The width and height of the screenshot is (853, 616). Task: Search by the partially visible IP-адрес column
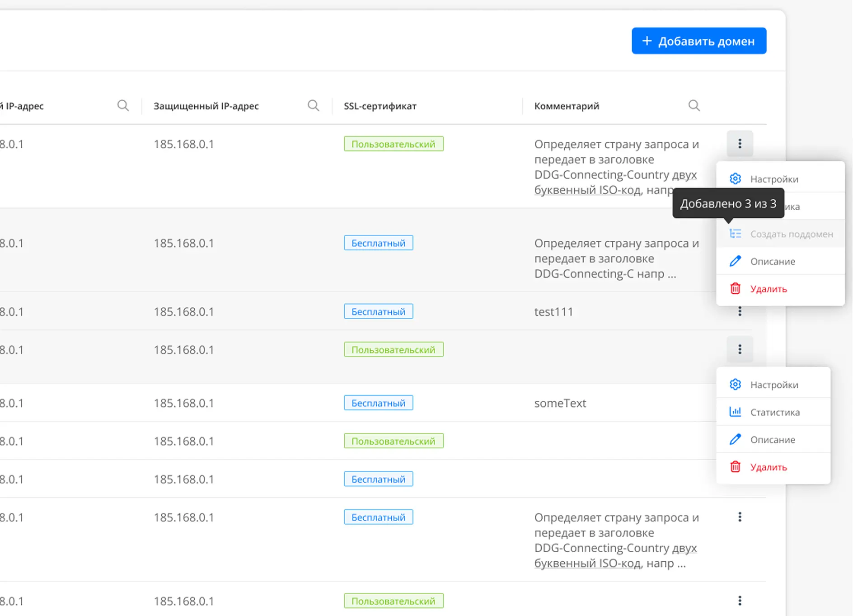pyautogui.click(x=123, y=106)
